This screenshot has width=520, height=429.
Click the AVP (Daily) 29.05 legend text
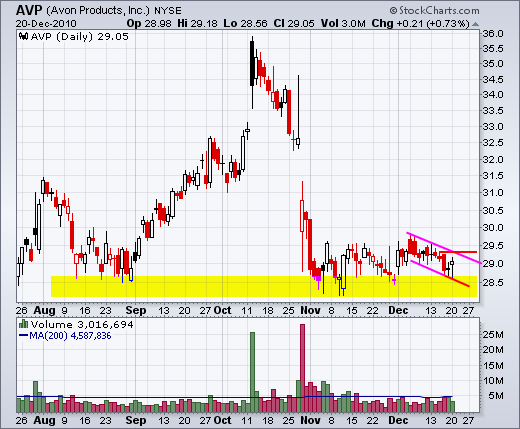click(80, 36)
